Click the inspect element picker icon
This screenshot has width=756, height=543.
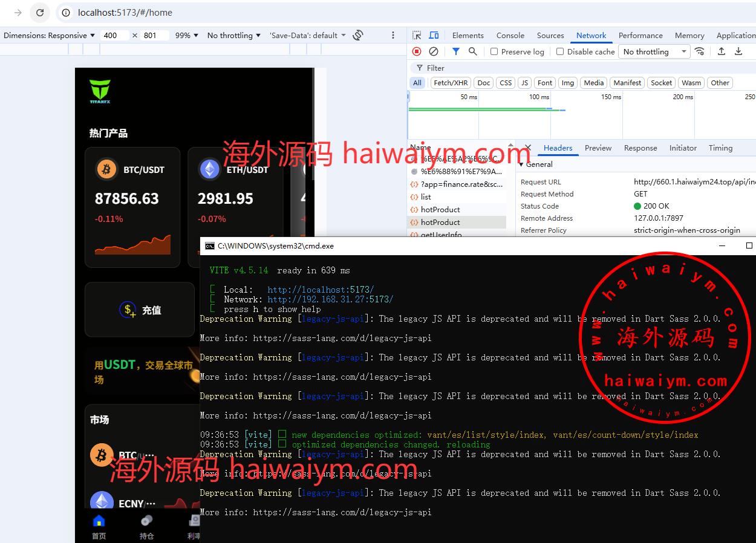coord(417,36)
